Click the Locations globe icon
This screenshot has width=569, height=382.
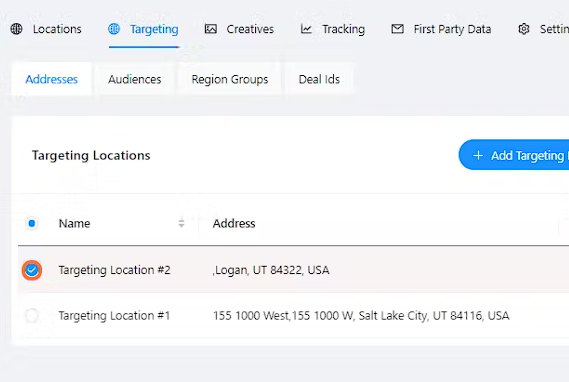click(16, 29)
